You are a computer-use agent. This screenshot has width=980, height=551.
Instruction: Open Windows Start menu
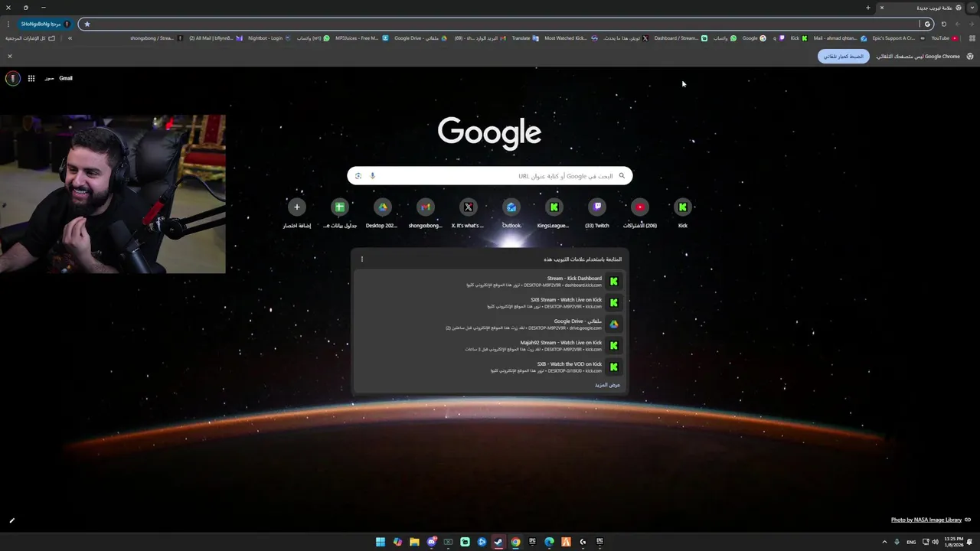click(381, 542)
